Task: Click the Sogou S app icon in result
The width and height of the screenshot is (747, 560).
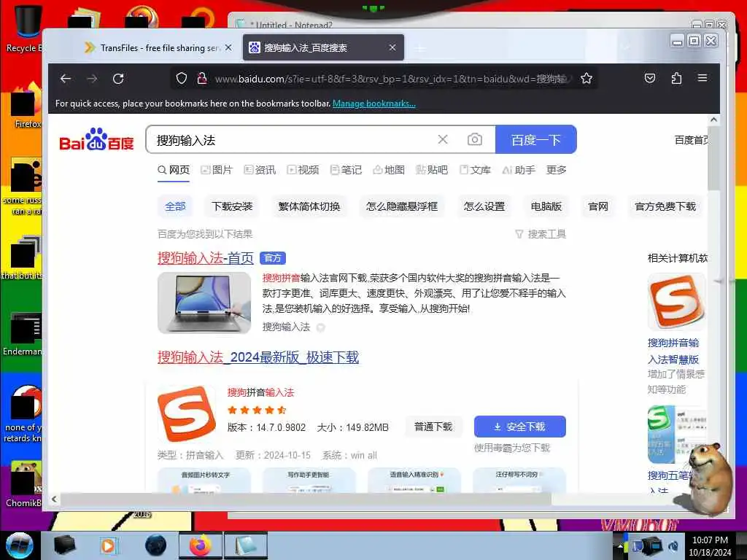Action: coord(186,414)
